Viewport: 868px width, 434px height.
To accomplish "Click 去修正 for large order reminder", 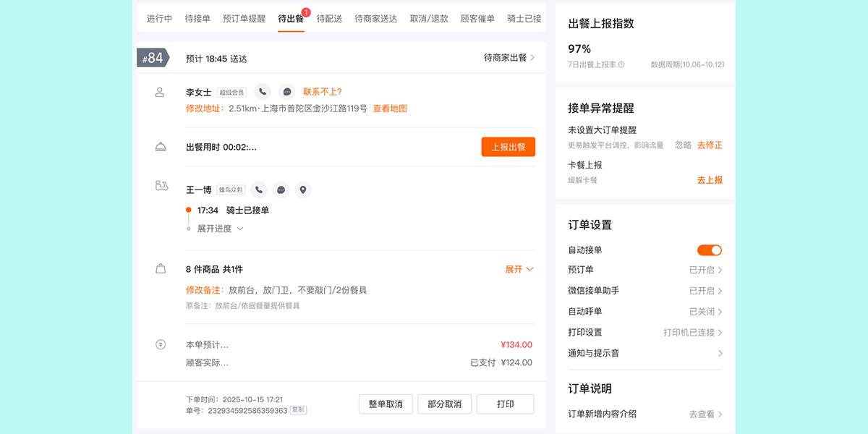I will 709,145.
